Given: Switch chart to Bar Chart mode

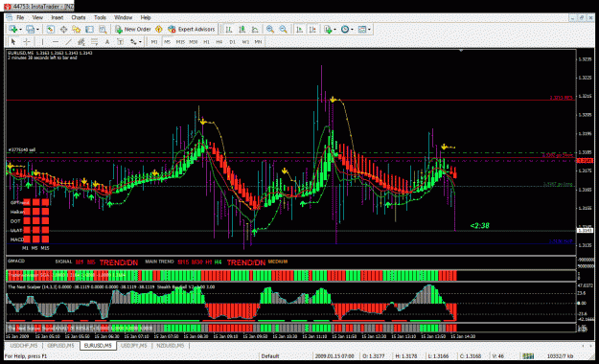Looking at the screenshot, I should coord(229,29).
